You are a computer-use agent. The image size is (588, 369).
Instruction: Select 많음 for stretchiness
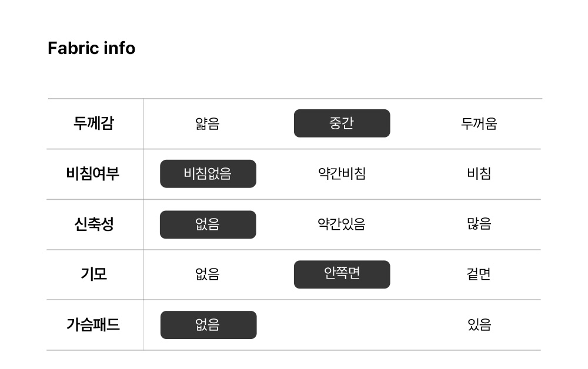(x=479, y=224)
